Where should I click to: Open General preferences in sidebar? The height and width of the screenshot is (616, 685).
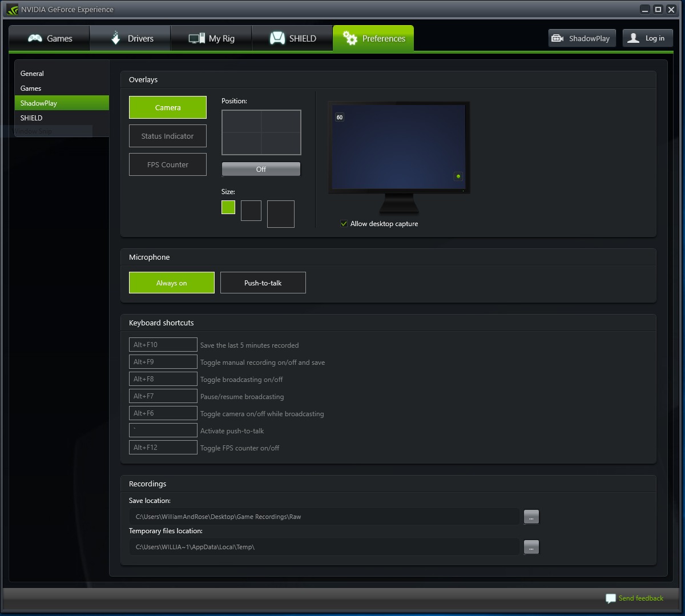(33, 74)
